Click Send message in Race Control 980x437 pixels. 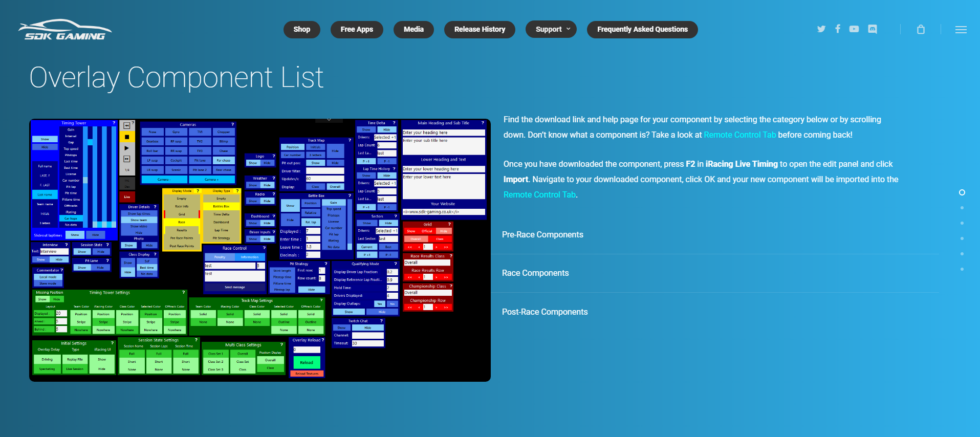pyautogui.click(x=235, y=288)
